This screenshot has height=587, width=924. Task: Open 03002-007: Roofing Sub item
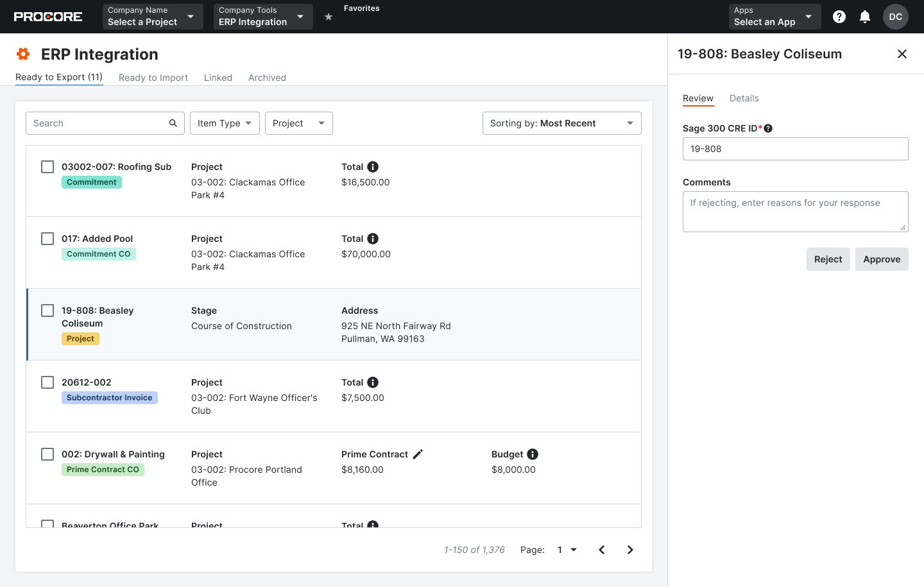117,167
